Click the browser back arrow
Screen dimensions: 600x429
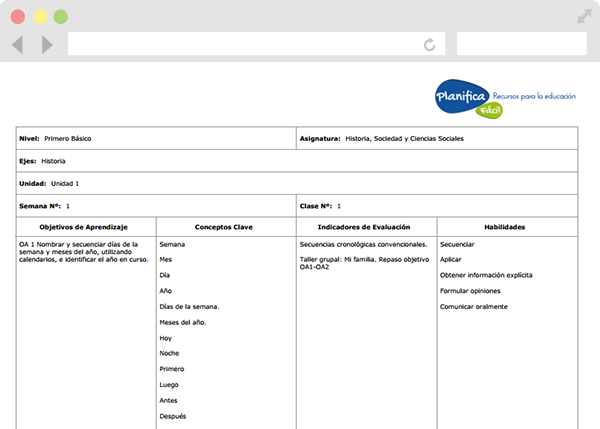click(17, 45)
